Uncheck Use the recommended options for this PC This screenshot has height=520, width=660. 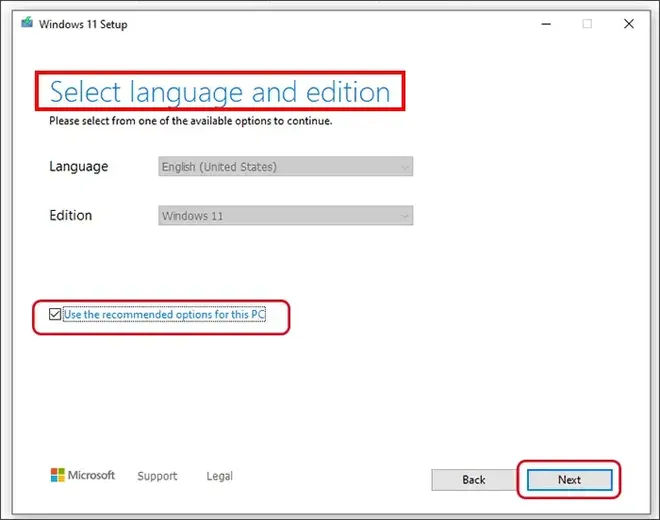click(55, 314)
